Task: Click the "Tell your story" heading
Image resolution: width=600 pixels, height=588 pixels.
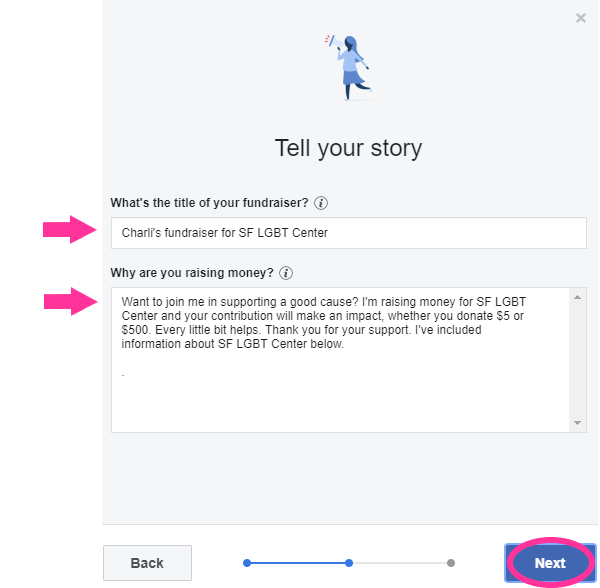Action: [x=348, y=148]
